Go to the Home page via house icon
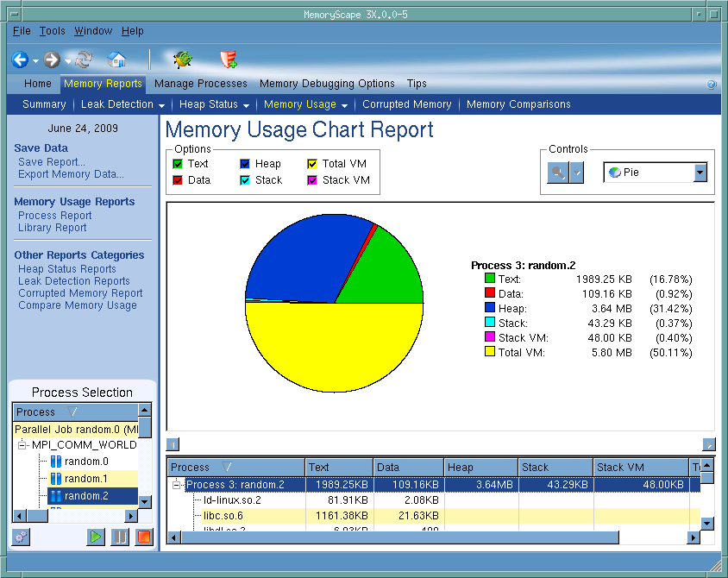Viewport: 728px width, 578px height. coord(116,60)
